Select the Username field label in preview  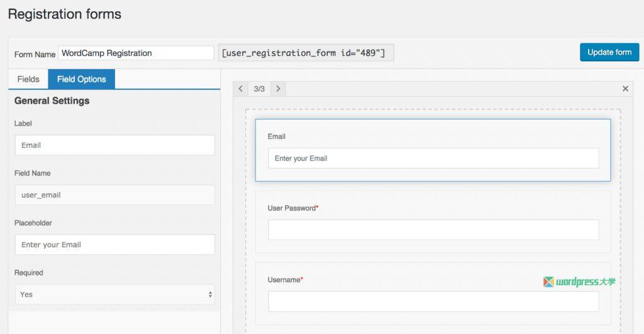(x=285, y=280)
